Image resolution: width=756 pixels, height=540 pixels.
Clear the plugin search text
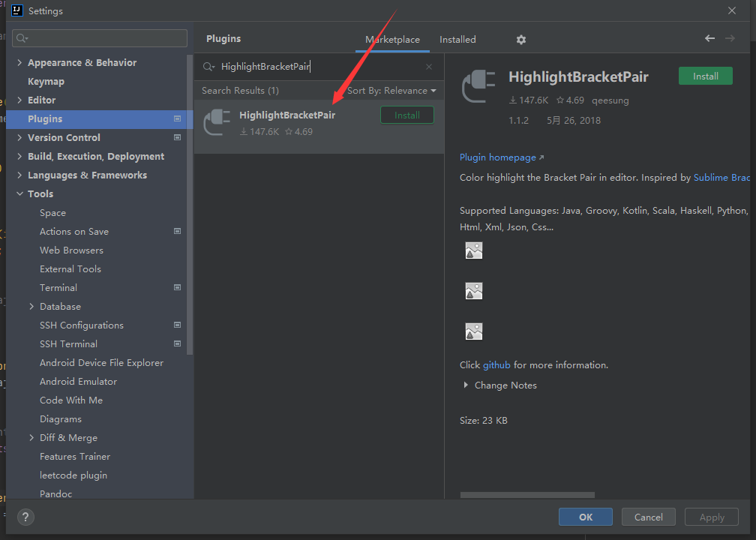pos(429,67)
